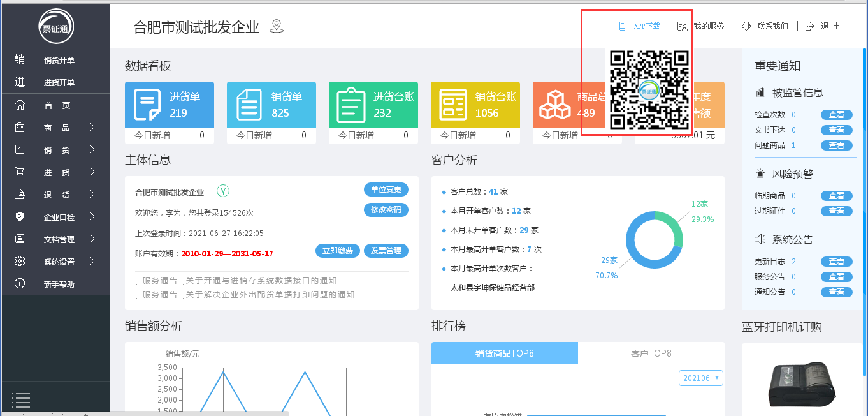
Task: Open 进货开单 from the sidebar
Action: [59, 82]
